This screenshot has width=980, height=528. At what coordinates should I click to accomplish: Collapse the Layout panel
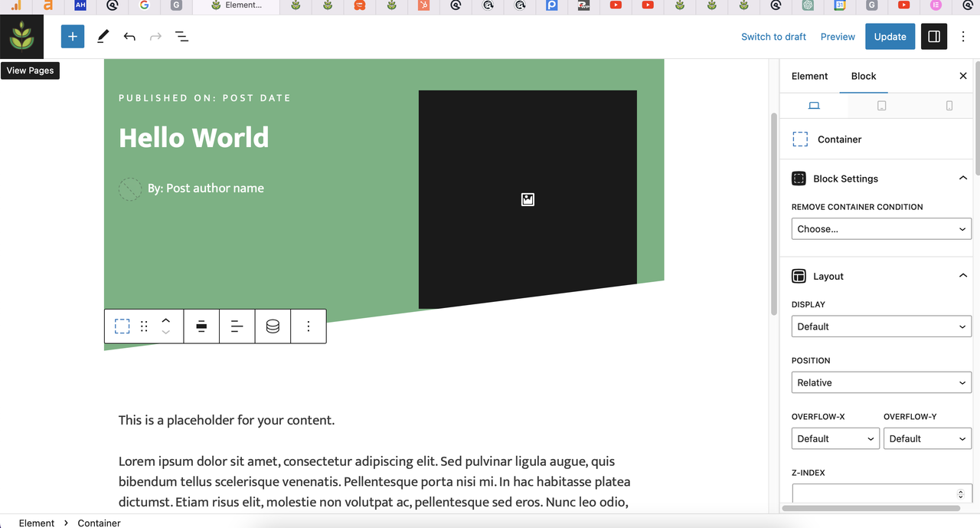[963, 276]
